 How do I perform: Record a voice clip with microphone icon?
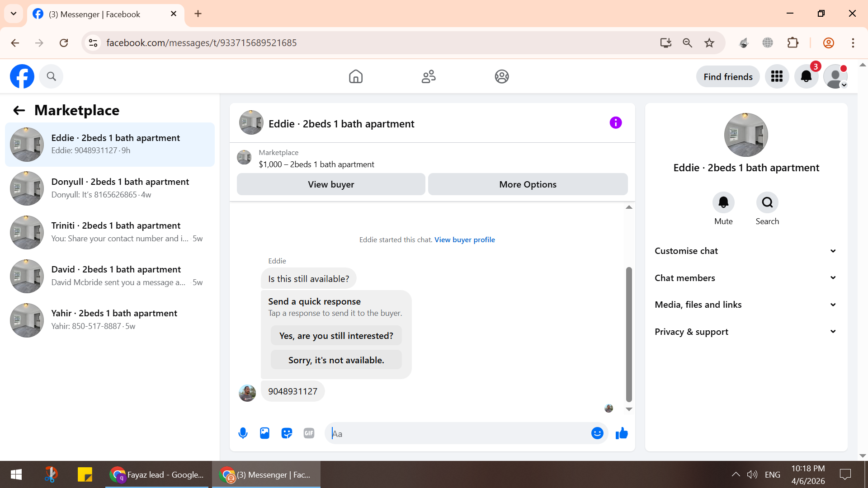click(243, 433)
